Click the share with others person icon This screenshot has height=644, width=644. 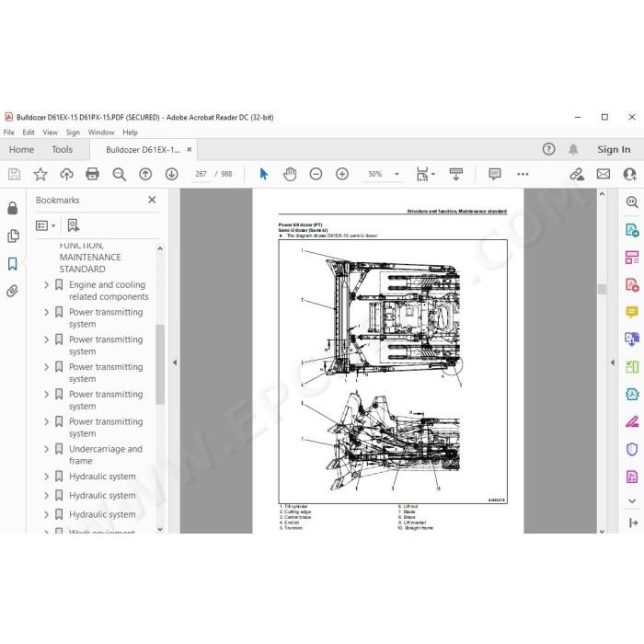coord(629,174)
